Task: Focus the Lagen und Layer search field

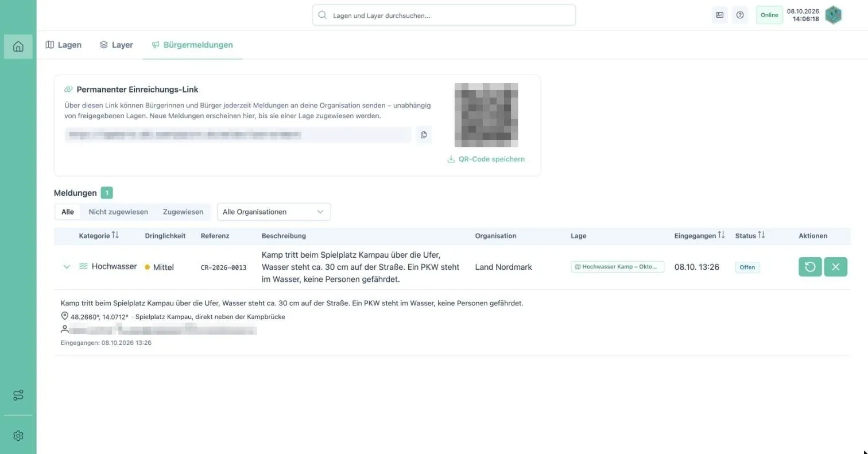Action: coord(444,15)
